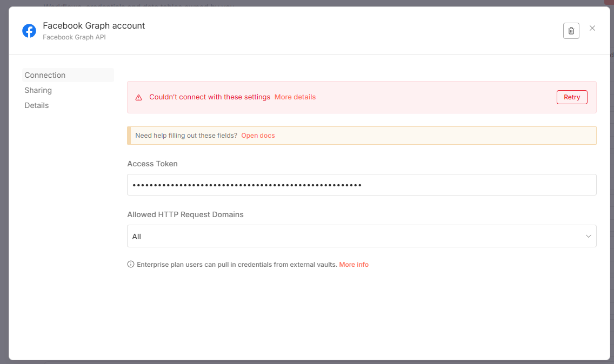This screenshot has height=364, width=614.
Task: Click the More info link
Action: (x=354, y=265)
